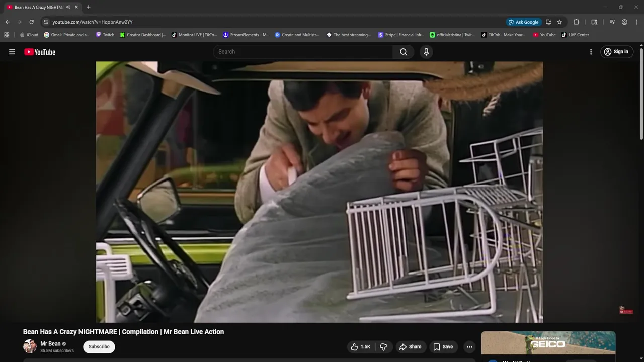Click the YouTube search magnifier button

click(x=404, y=52)
